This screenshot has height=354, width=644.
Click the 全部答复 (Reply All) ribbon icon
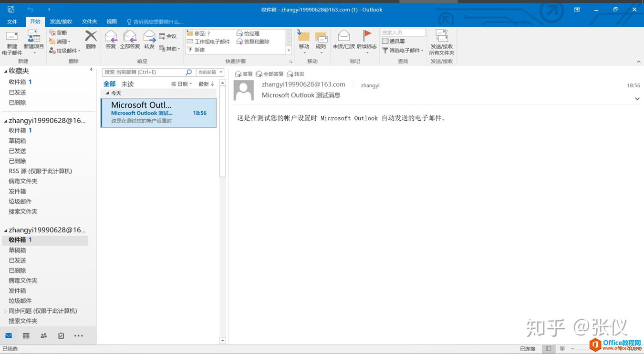pos(130,37)
